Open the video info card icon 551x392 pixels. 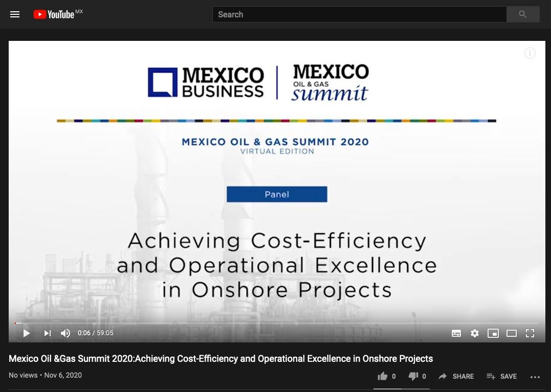tap(530, 53)
